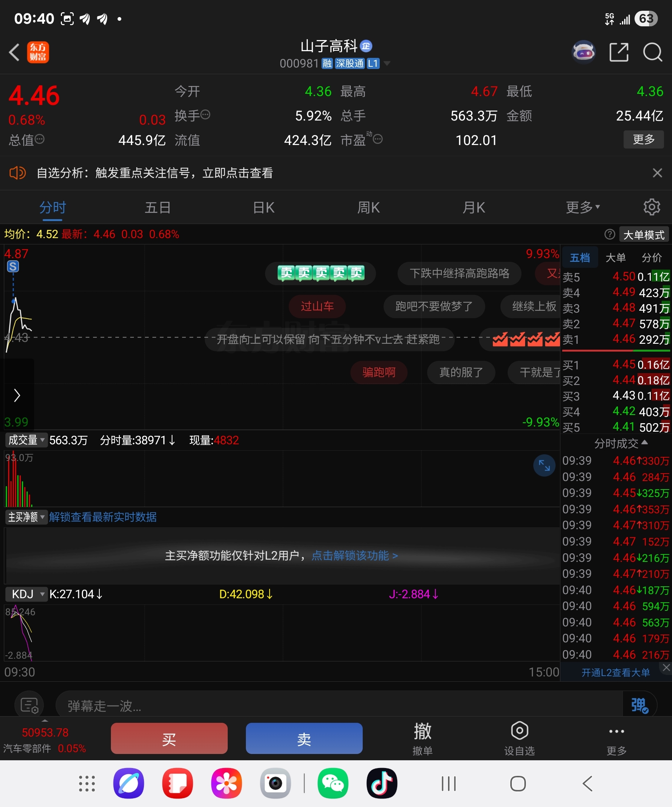672x807 pixels.
Task: Tap the 弹幕走一波 input field
Action: [339, 705]
